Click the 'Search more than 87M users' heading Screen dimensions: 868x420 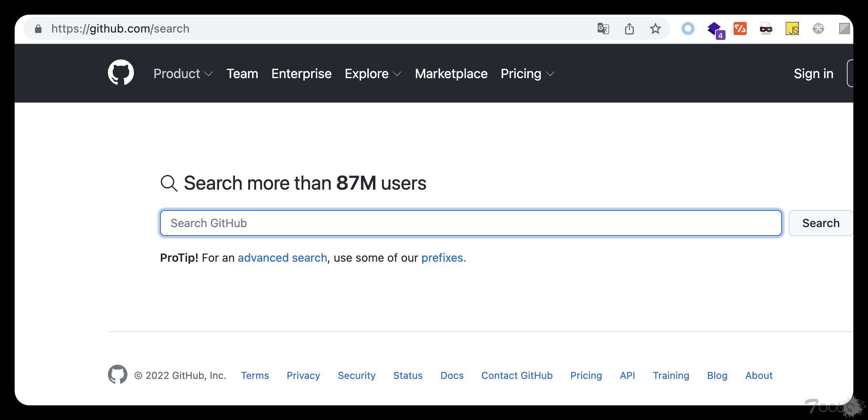tap(305, 183)
